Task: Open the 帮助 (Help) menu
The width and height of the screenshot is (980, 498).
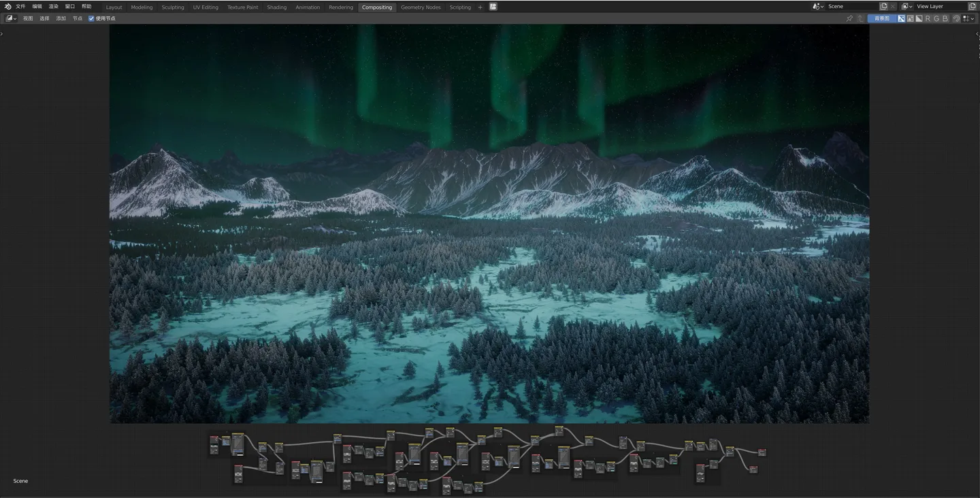Action: tap(86, 6)
